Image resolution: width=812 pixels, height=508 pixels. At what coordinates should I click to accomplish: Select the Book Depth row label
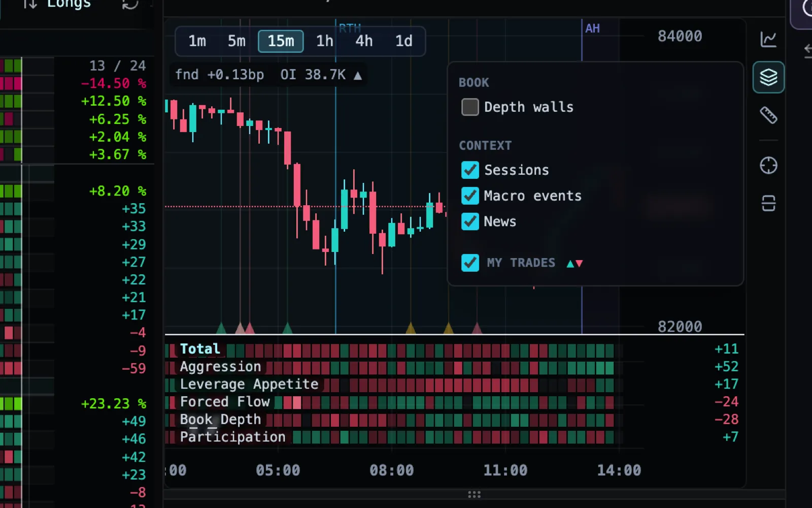pyautogui.click(x=220, y=420)
